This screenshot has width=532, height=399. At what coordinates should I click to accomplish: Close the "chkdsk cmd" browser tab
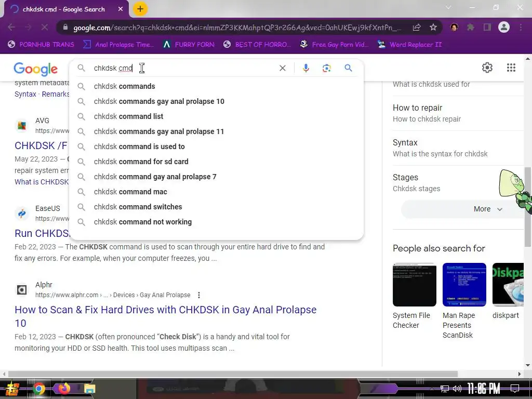click(121, 9)
